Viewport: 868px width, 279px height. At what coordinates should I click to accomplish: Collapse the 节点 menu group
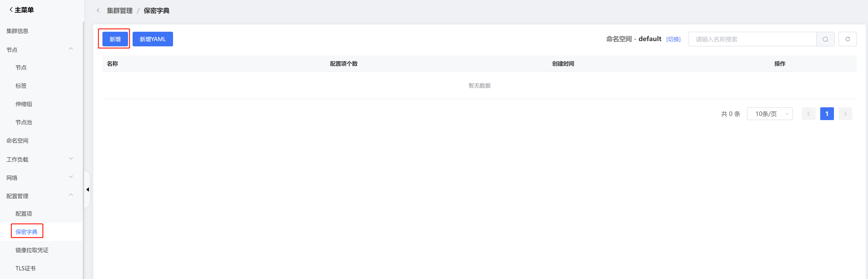[71, 49]
